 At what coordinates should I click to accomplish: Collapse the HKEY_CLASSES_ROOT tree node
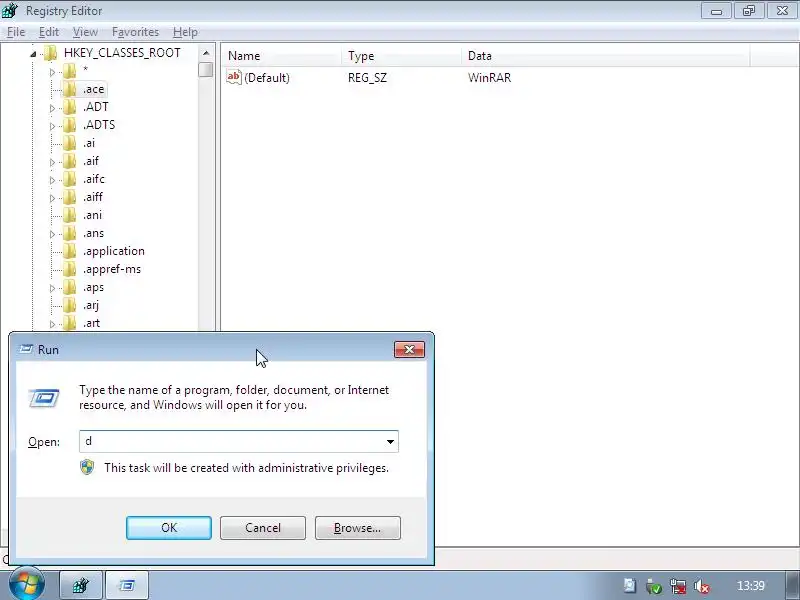[x=33, y=54]
